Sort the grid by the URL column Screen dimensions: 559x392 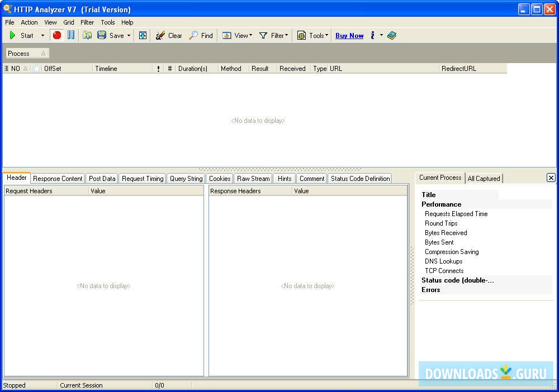click(383, 69)
